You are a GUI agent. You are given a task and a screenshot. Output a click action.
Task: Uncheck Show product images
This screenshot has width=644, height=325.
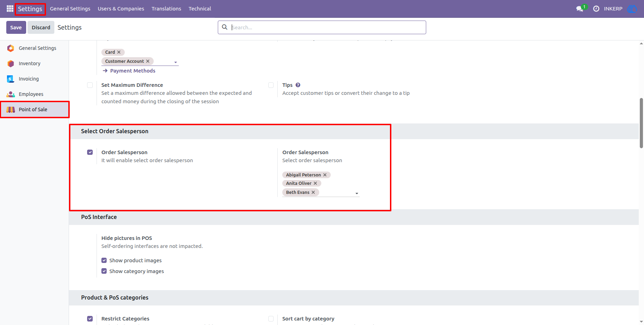(104, 260)
